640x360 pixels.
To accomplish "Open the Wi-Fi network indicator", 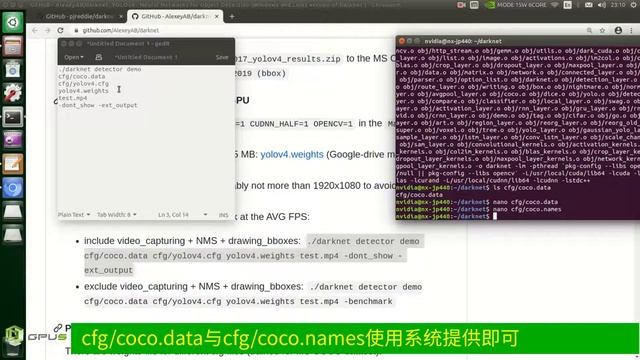I will point(554,5).
